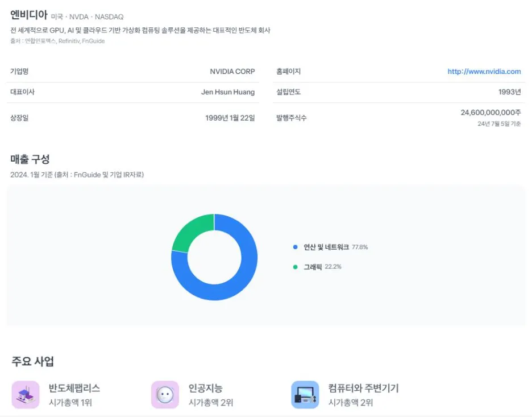Viewport: 532px width, 417px height.
Task: Click the 연산 및 네트워크 legend label
Action: (326, 247)
